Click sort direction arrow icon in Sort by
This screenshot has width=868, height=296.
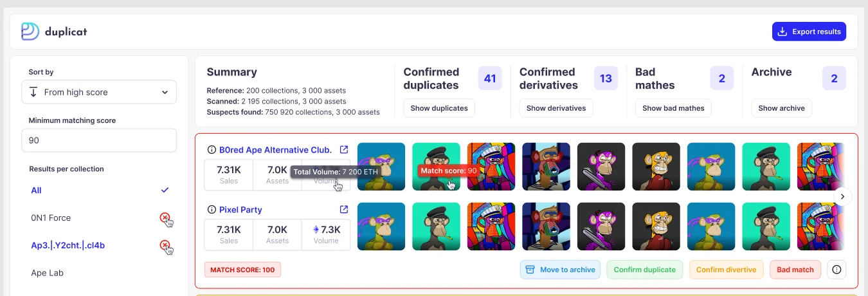point(33,92)
